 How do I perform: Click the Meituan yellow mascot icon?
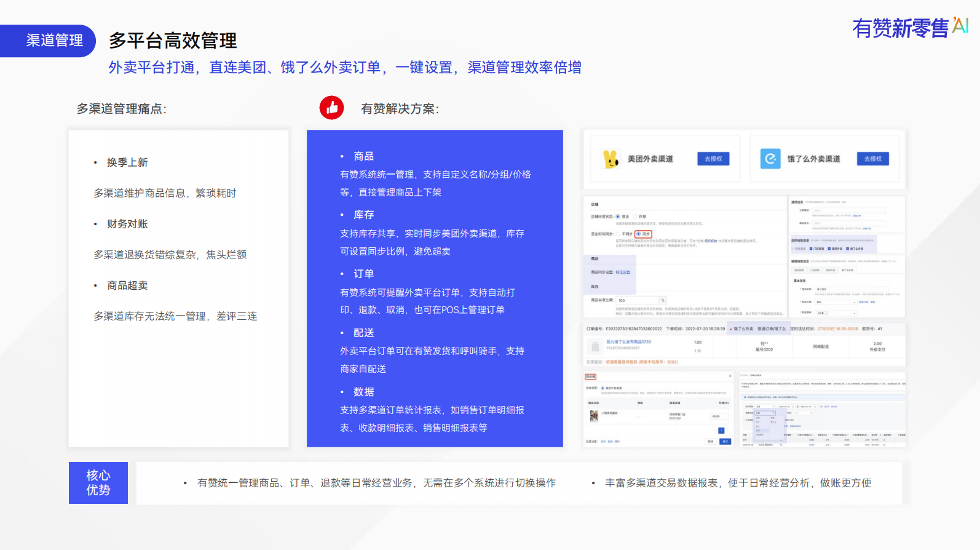pos(611,159)
